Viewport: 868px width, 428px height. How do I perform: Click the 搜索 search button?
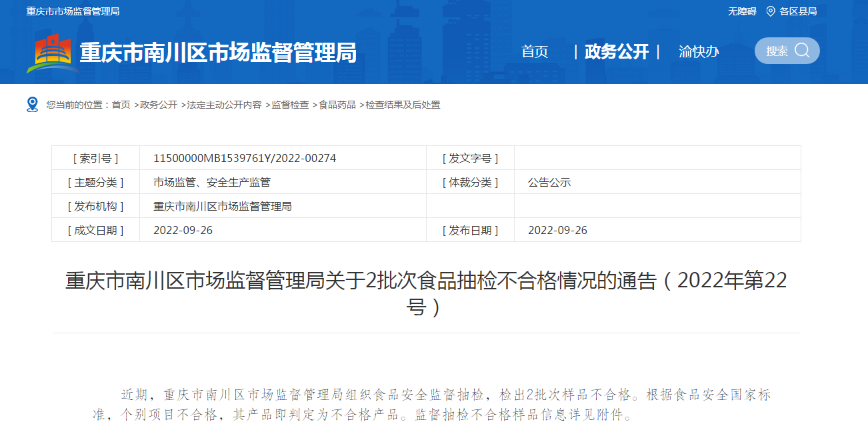click(x=787, y=51)
